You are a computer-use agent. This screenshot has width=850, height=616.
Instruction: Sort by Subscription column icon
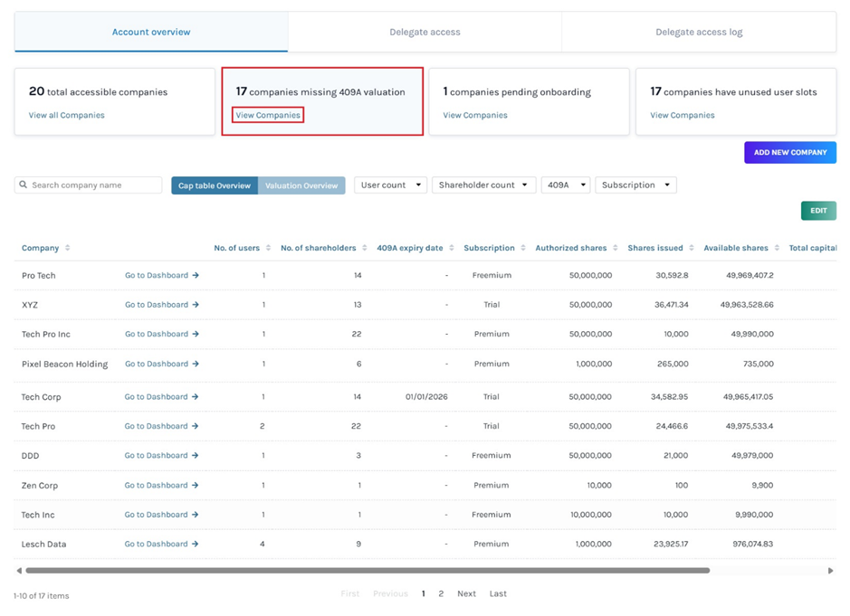click(522, 248)
